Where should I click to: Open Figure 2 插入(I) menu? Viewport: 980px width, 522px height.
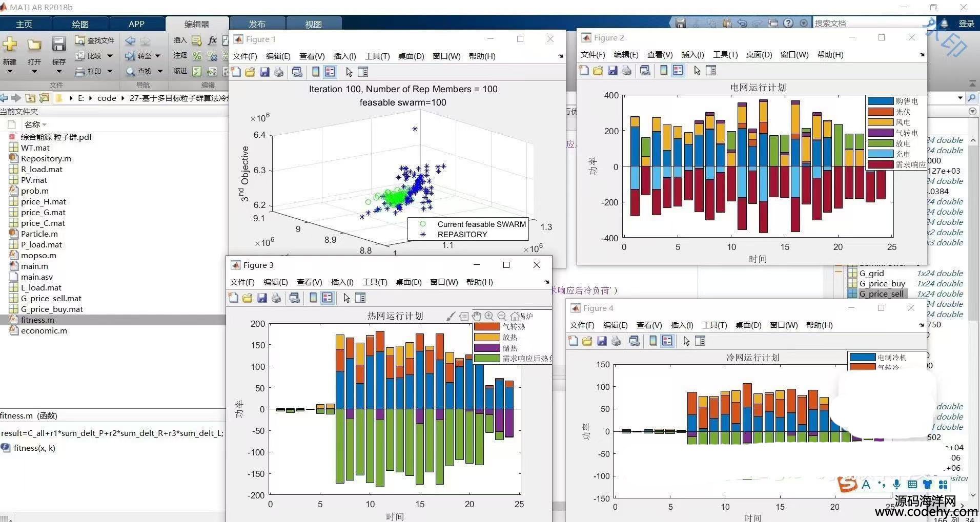pos(692,55)
